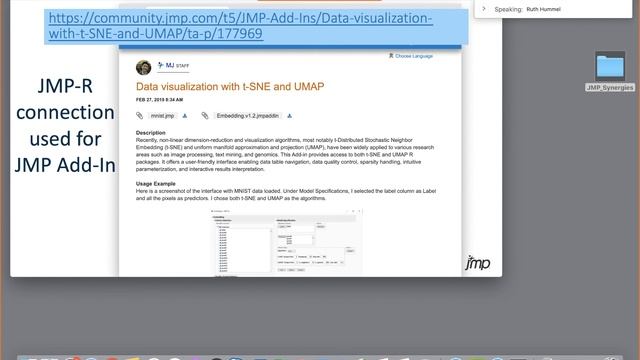
Task: Open the Embedding.v1.2.jmpaddin attachment
Action: tap(247, 116)
